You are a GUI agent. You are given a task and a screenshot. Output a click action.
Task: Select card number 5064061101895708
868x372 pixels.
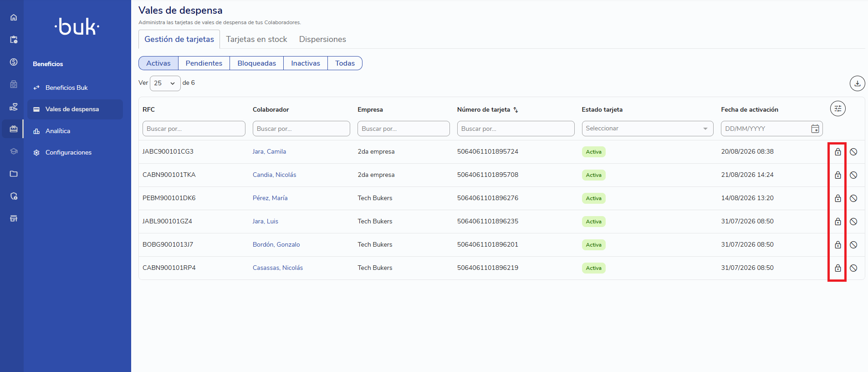tap(488, 175)
